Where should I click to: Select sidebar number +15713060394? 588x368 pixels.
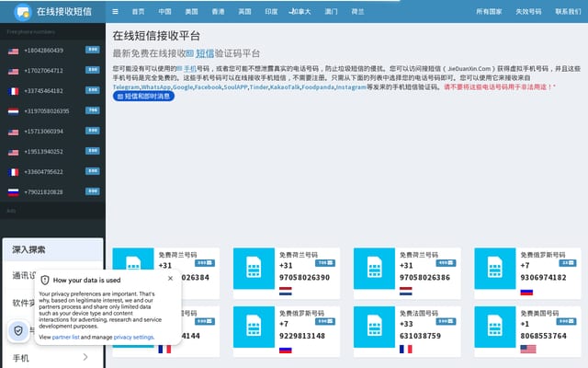[43, 132]
